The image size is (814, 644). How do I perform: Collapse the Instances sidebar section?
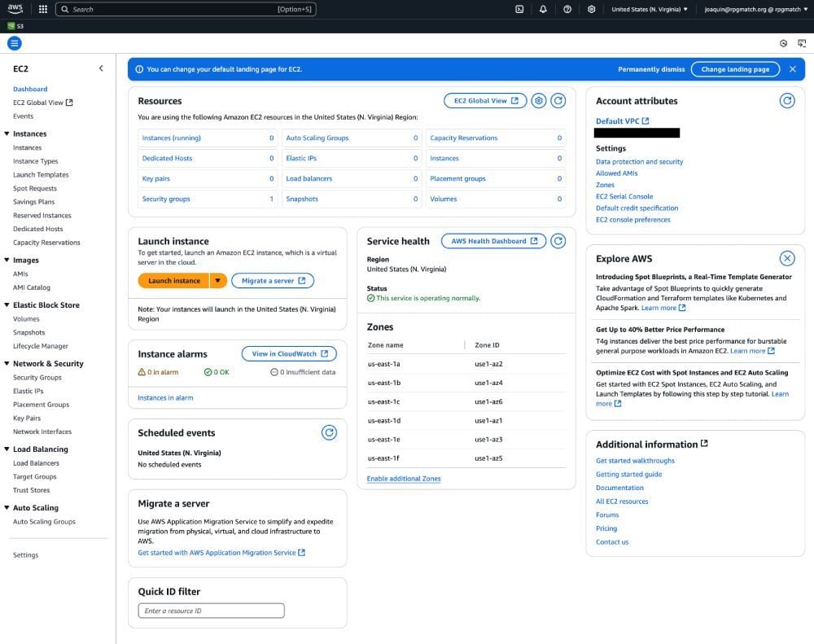coord(7,134)
